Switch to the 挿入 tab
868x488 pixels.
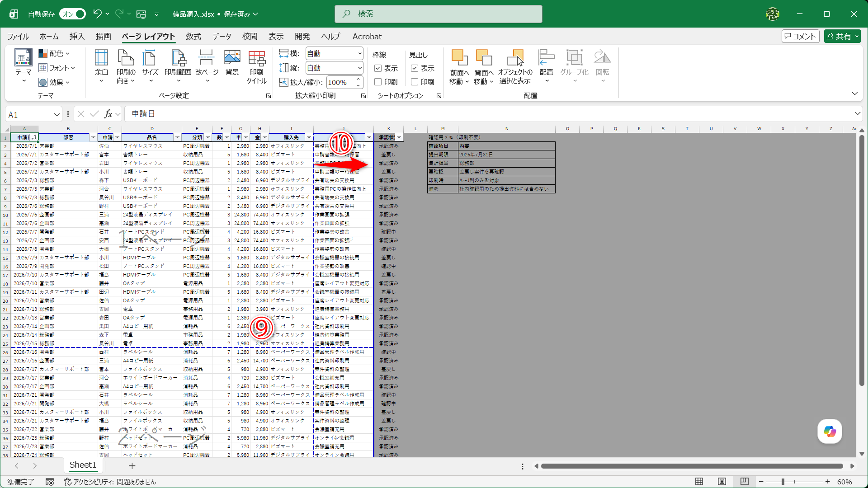(77, 37)
